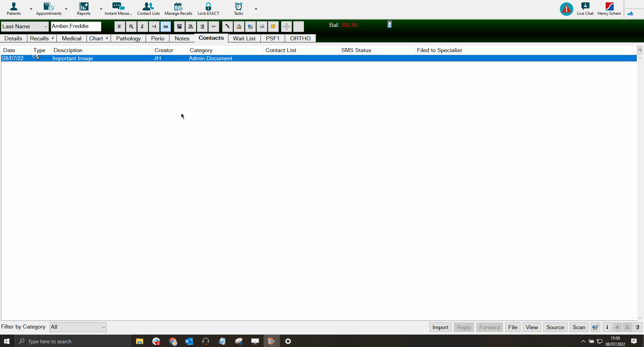Click the grey plus cross icon

click(286, 27)
